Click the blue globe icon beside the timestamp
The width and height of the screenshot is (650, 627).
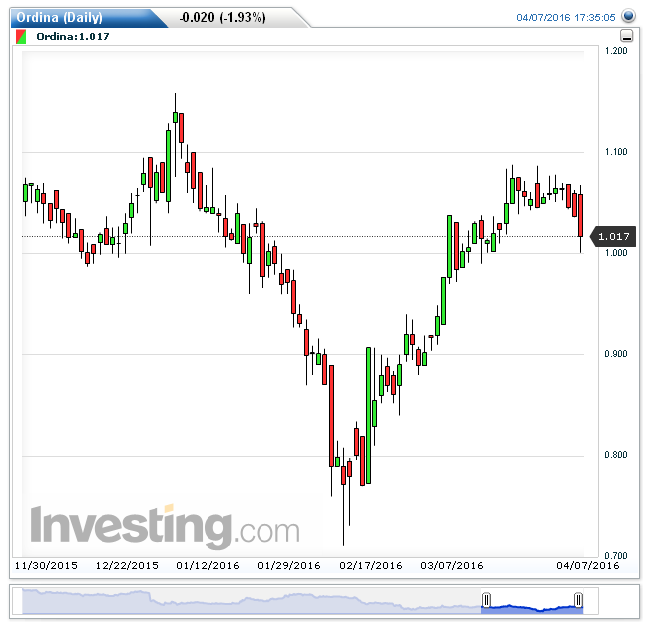(x=628, y=16)
